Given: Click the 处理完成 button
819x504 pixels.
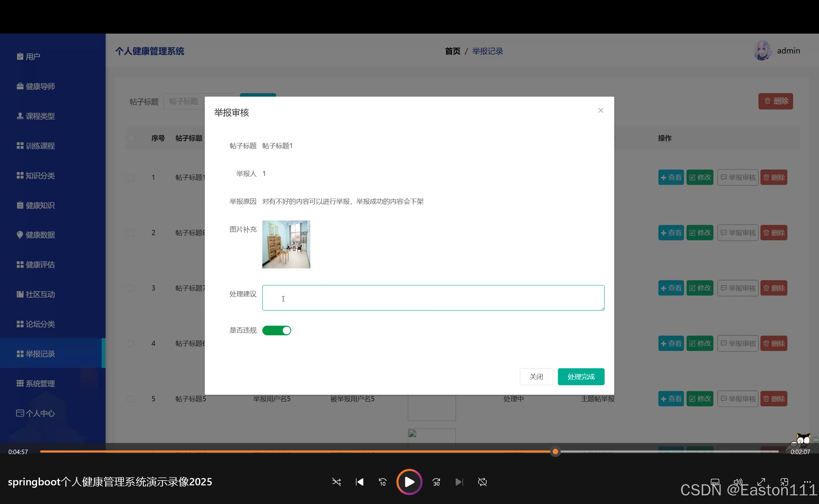Looking at the screenshot, I should tap(581, 377).
